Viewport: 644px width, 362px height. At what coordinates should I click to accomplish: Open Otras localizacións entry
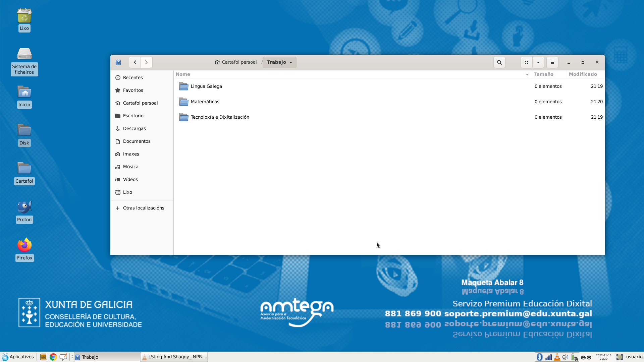coord(143,208)
